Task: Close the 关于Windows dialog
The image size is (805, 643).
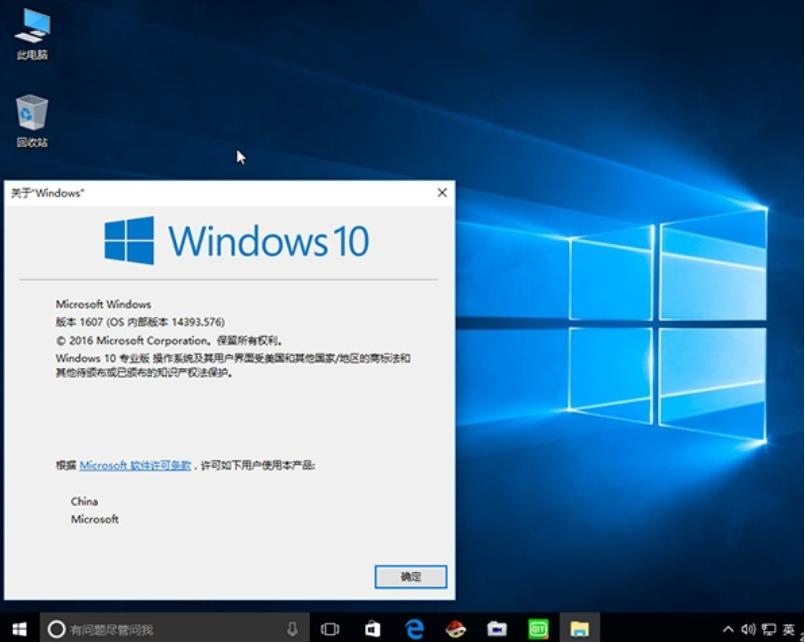Action: 441,191
